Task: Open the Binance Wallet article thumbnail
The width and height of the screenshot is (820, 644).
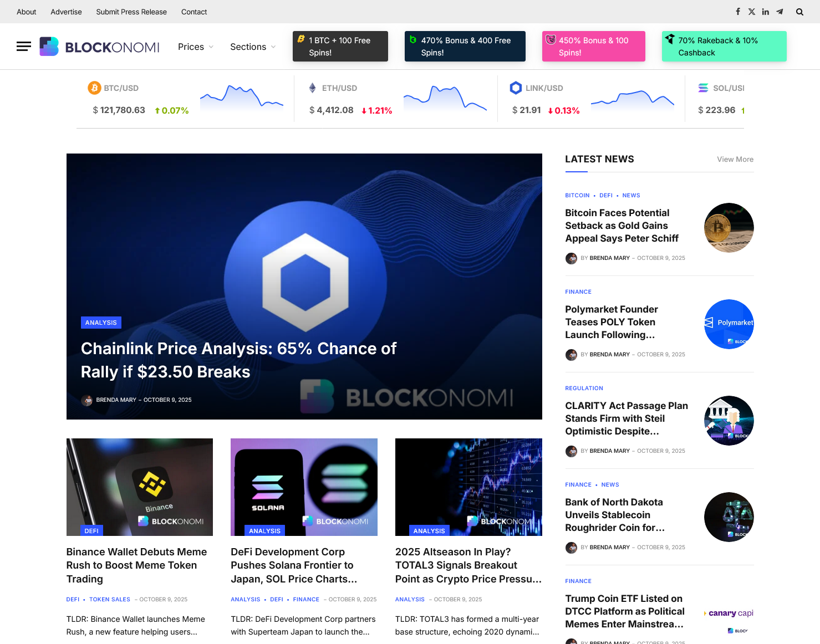Action: click(139, 487)
